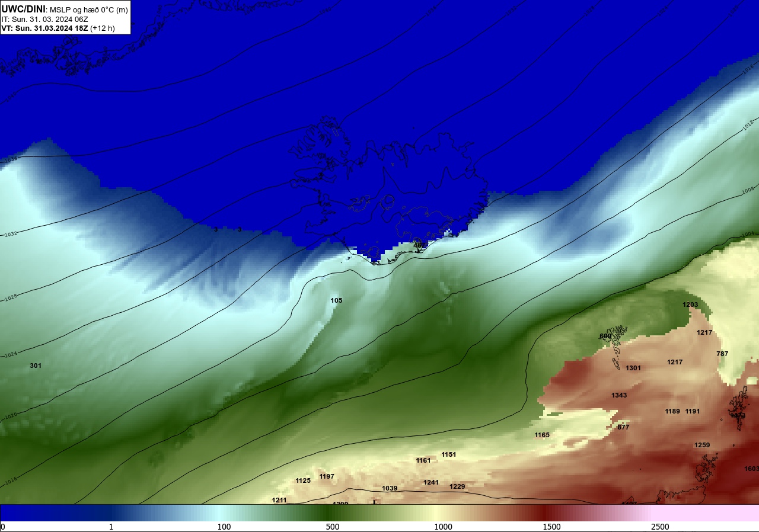Select the valid time line VT 18Z

coord(58,28)
